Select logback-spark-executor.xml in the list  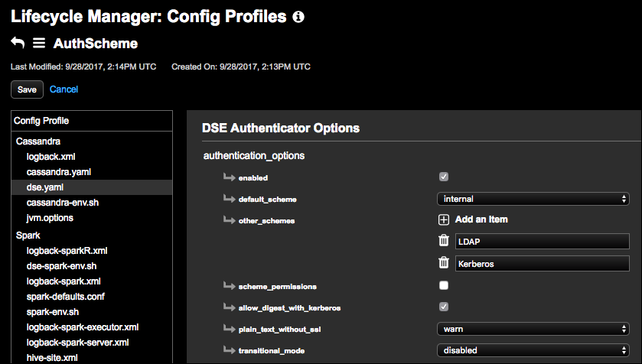point(83,327)
